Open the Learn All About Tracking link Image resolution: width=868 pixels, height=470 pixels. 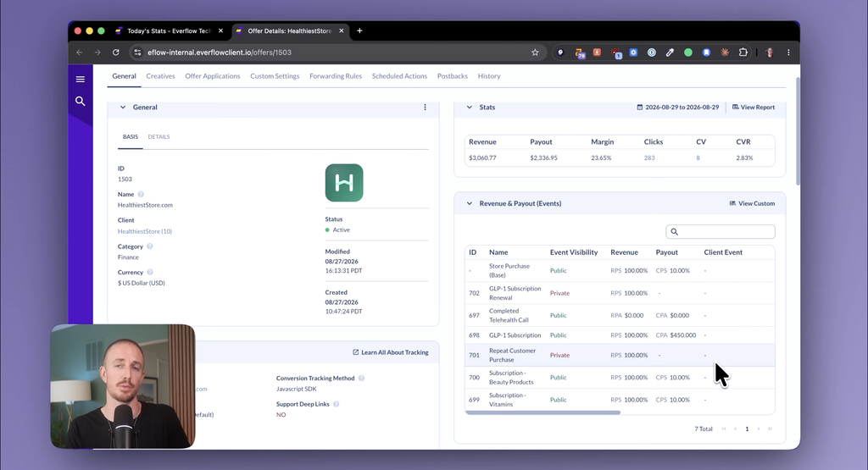pyautogui.click(x=390, y=352)
